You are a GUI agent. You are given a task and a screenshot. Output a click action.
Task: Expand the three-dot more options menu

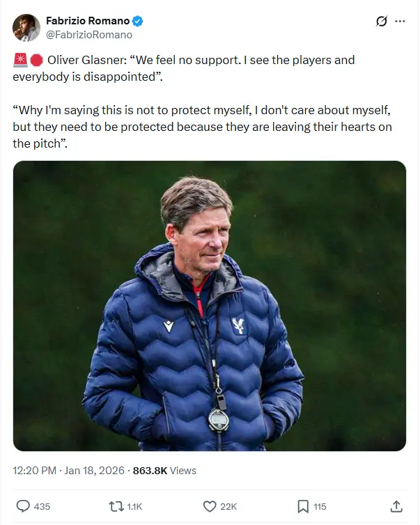400,22
